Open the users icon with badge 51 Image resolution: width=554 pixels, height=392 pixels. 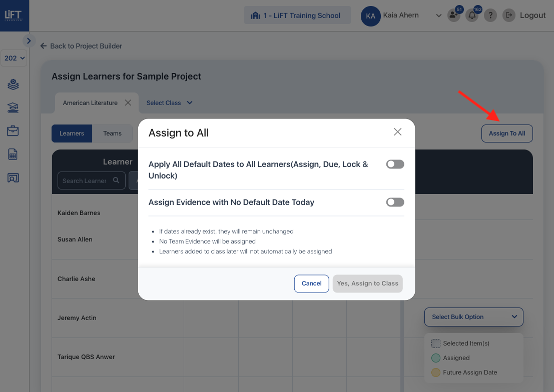[453, 15]
